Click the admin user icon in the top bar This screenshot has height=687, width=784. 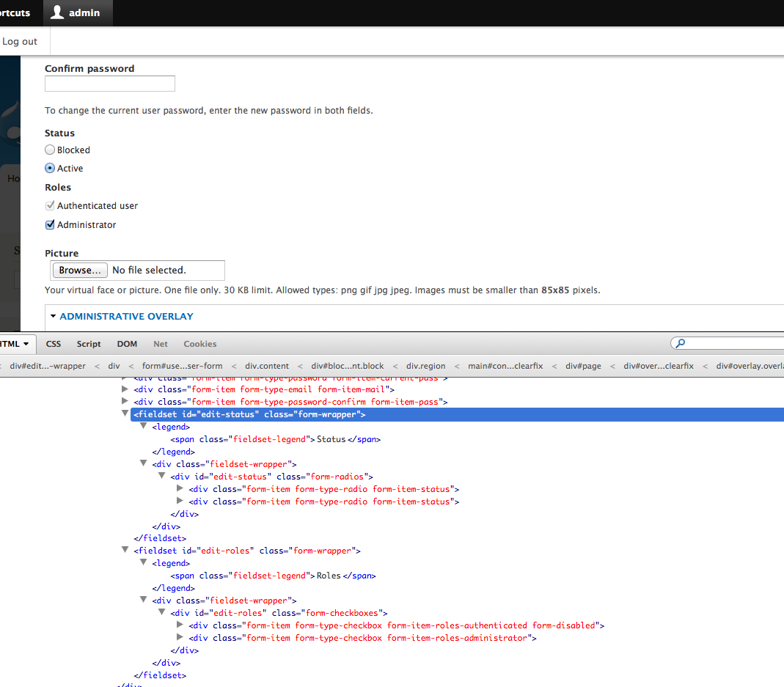(x=56, y=12)
